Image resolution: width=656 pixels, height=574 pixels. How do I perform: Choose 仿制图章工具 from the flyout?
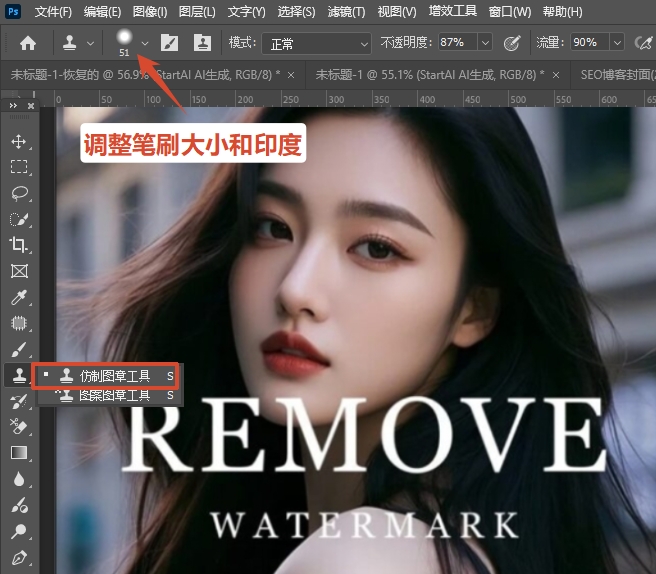coord(106,376)
